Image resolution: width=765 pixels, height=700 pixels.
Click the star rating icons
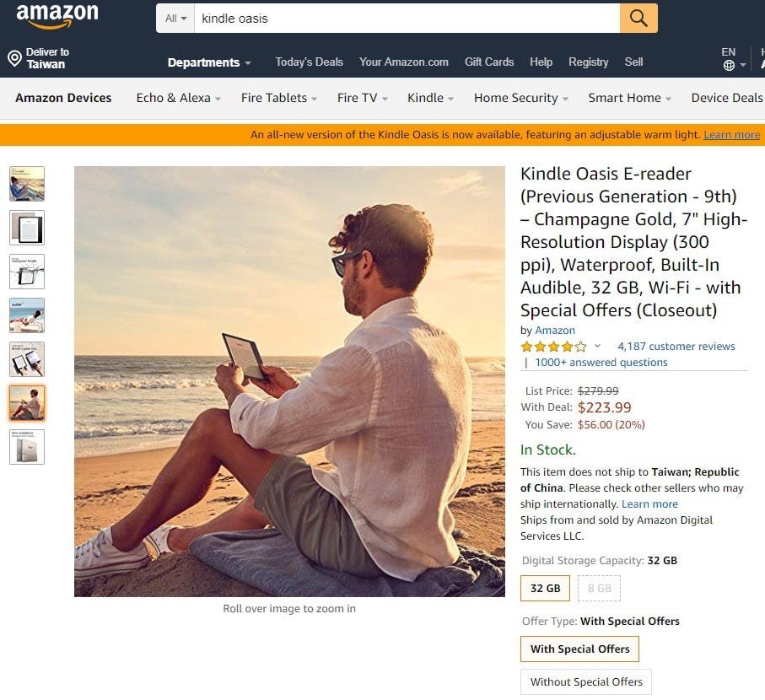pyautogui.click(x=553, y=347)
